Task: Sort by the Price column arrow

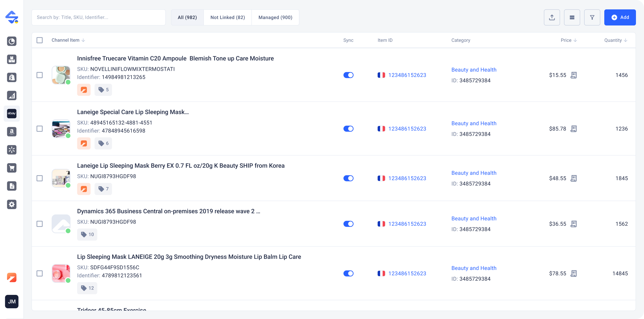Action: [x=575, y=40]
